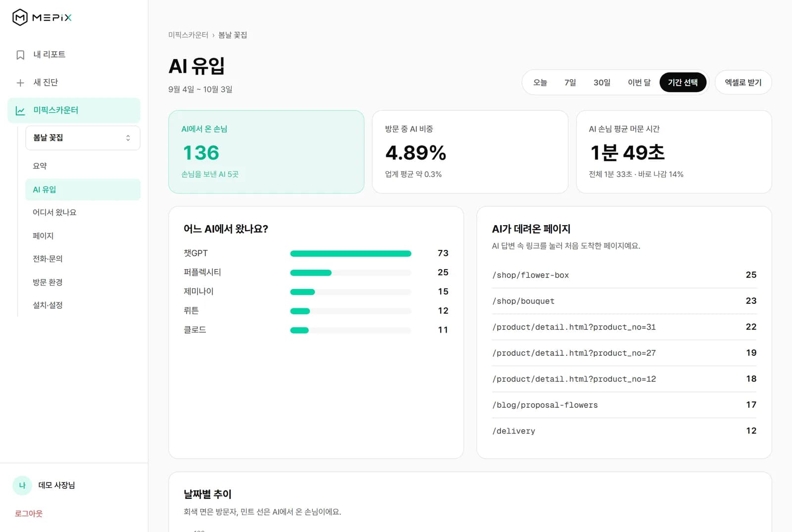Open the 전화·문의 sidebar menu item
Image resolution: width=792 pixels, height=532 pixels.
point(83,259)
